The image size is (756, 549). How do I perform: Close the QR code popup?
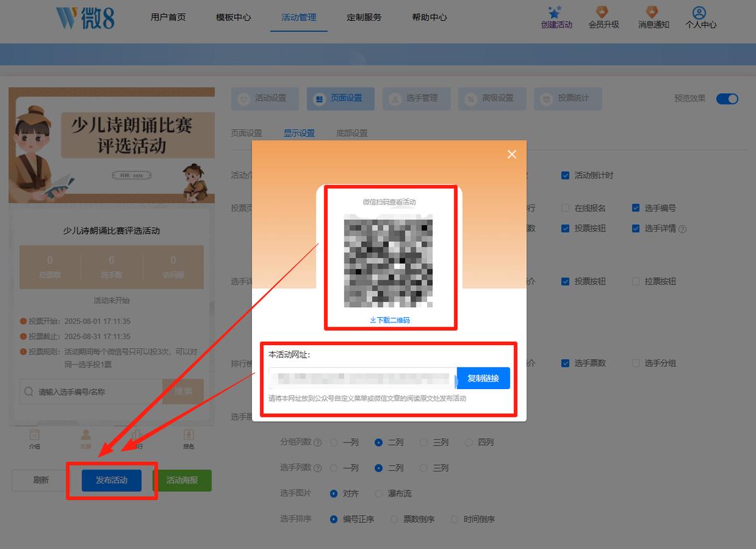pyautogui.click(x=512, y=154)
